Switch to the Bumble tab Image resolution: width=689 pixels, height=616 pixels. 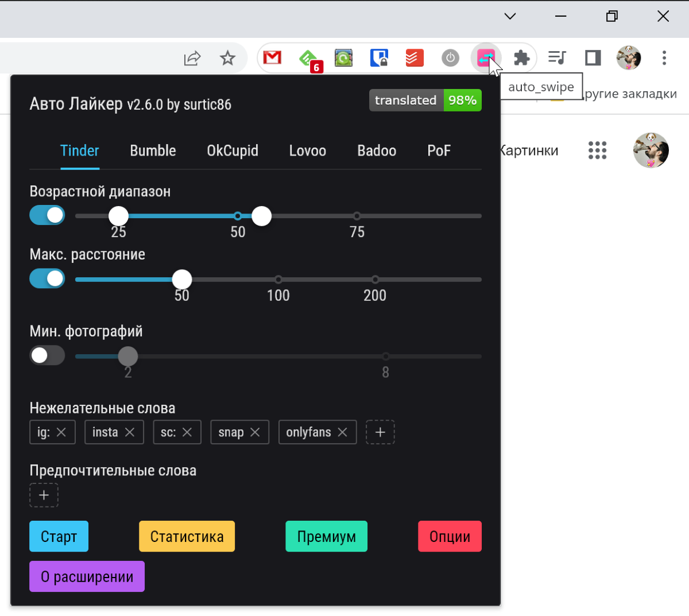tap(153, 151)
